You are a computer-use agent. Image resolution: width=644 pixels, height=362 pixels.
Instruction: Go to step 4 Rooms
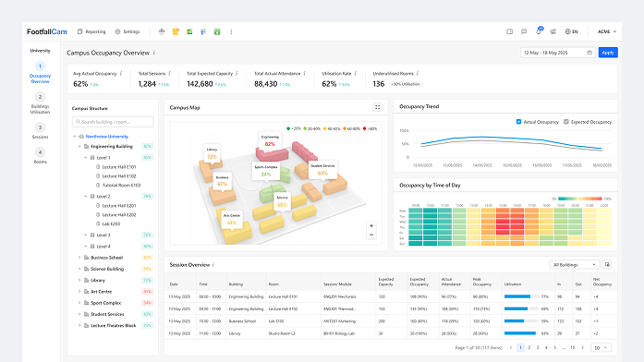40,156
